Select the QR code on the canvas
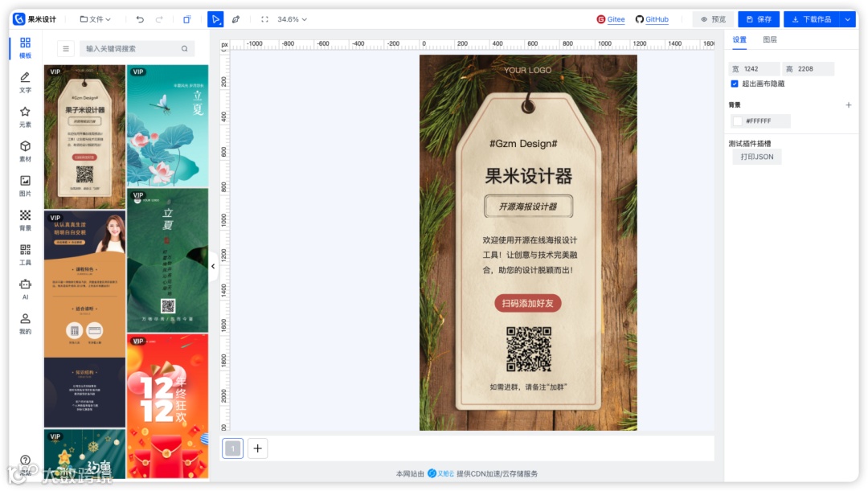 click(x=529, y=349)
